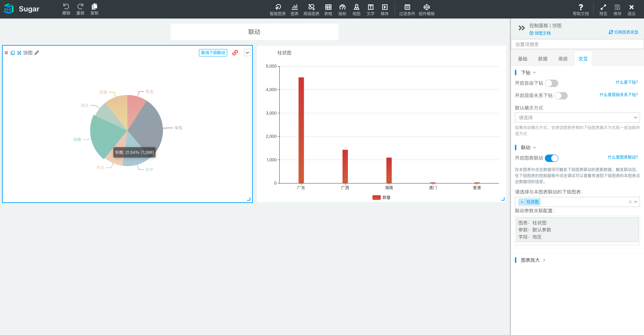
Task: Toggle free drill-down (开启自由下钻)
Action: [552, 83]
